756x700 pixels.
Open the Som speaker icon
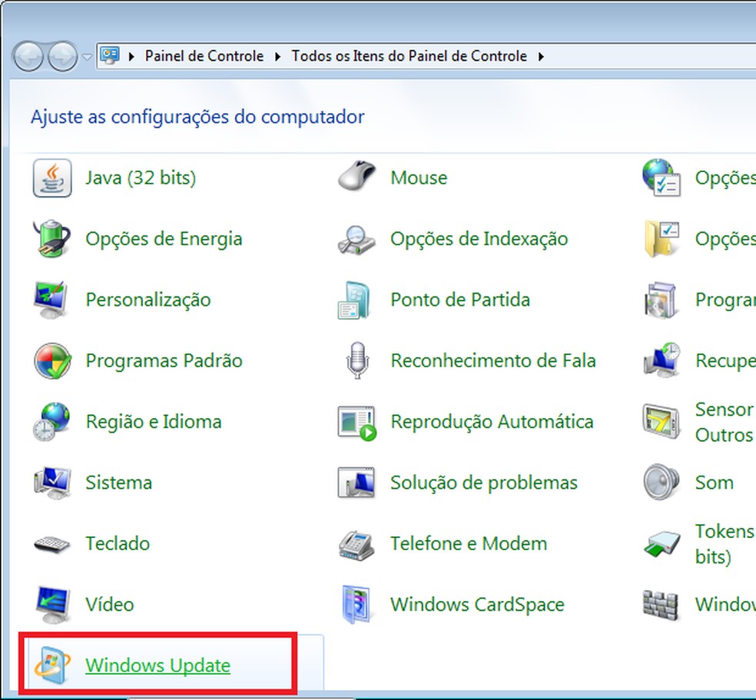tap(661, 483)
